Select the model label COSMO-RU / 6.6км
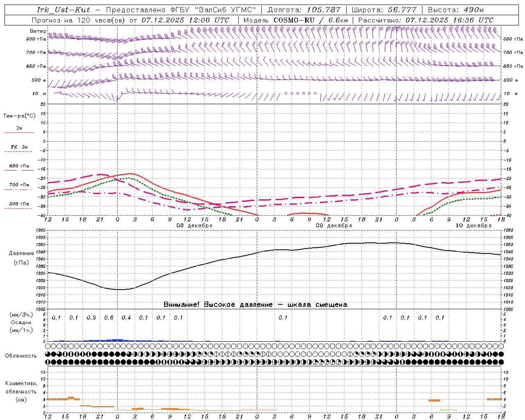Viewport: 525px width, 420px height. point(310,20)
